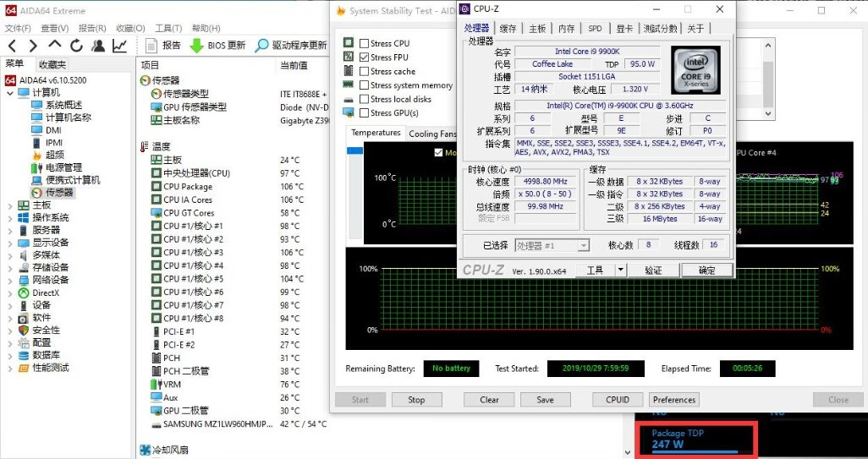Select 计算机名称 tree item

(61, 117)
